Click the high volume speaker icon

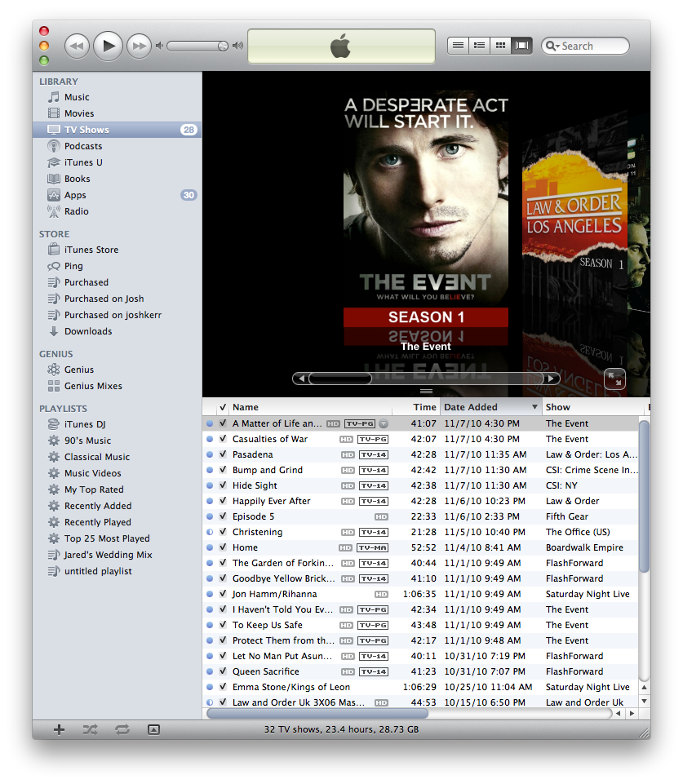(x=238, y=46)
